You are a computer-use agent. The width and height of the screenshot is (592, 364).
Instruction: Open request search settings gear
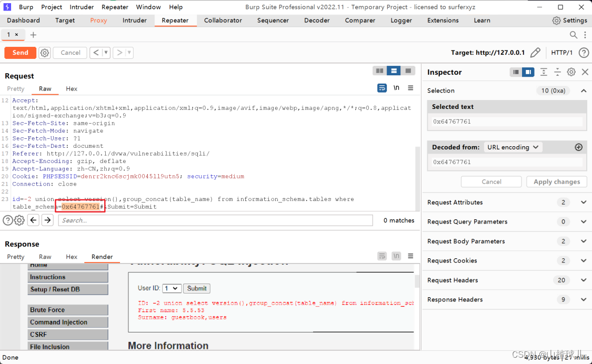click(19, 220)
